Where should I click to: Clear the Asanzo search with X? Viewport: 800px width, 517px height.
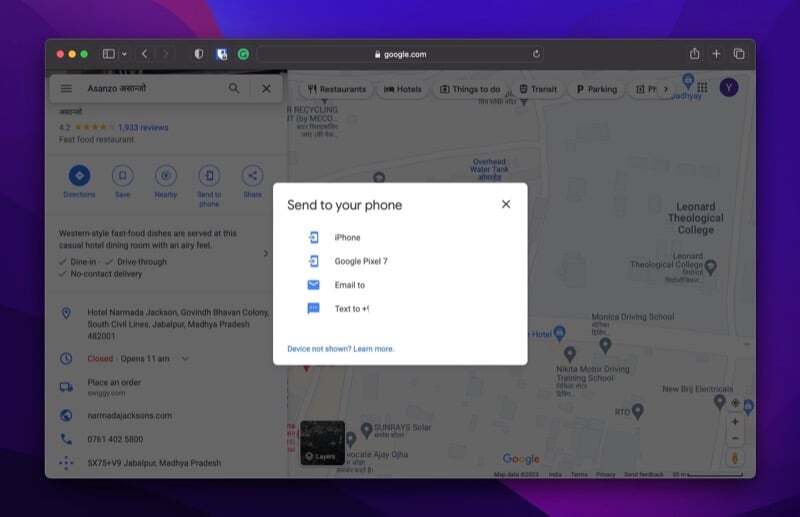point(266,89)
